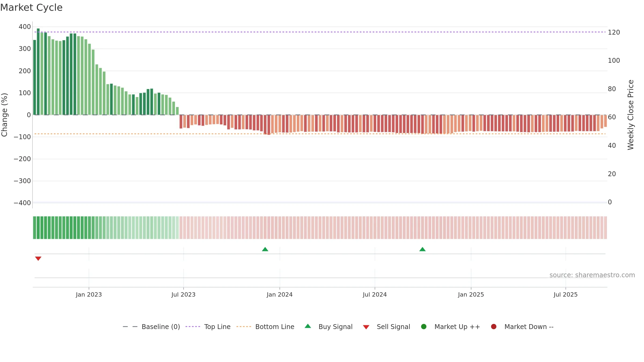The image size is (644, 362).
Task: Click the Weekly Close Price axis title
Action: (631, 115)
